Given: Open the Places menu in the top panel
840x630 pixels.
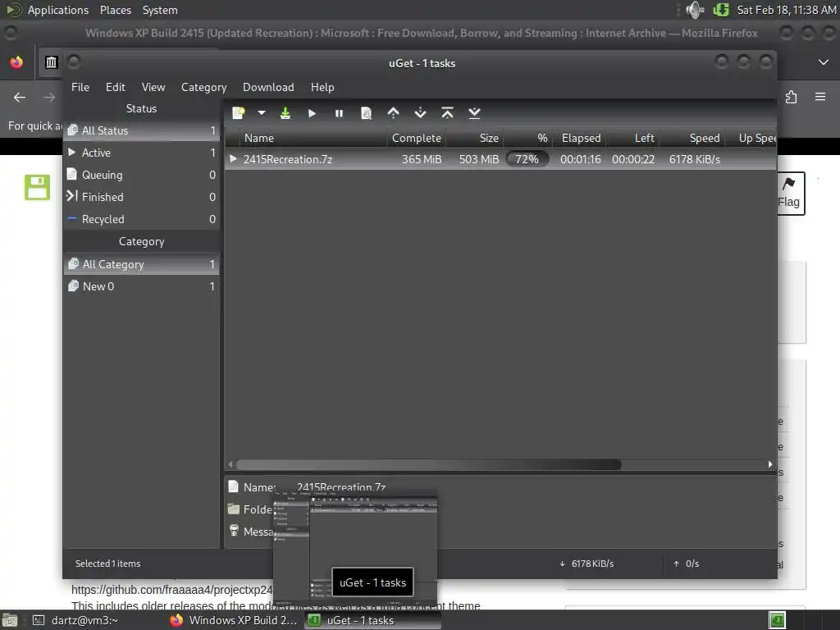Looking at the screenshot, I should 116,10.
